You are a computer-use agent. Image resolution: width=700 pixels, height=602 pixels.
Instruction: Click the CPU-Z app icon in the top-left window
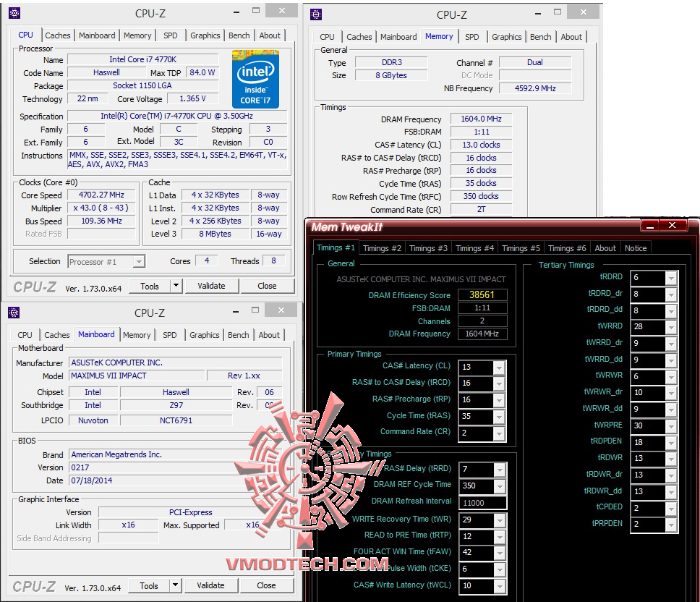(x=14, y=14)
